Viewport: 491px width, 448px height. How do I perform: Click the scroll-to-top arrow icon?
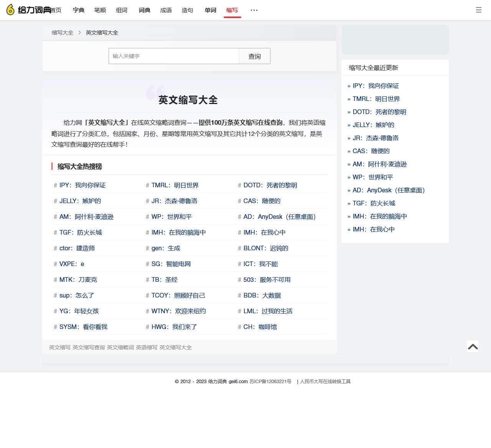[473, 347]
